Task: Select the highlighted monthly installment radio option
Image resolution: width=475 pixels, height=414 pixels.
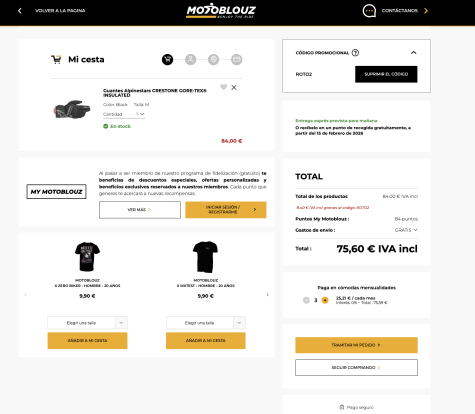Action: pos(325,300)
